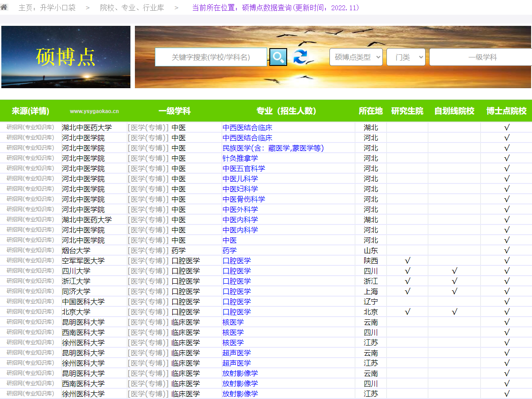
Task: Click 自划线院校 checkmark for 北京大学
Action: tap(454, 312)
